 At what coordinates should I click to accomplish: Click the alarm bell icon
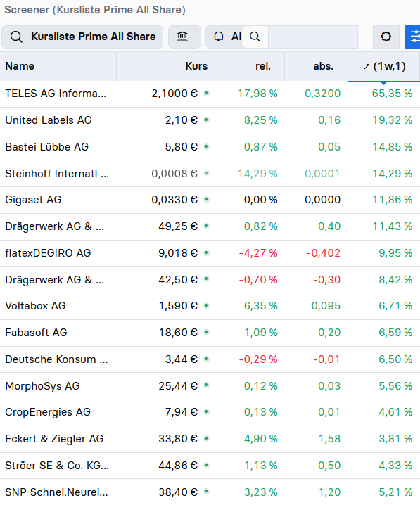(219, 37)
